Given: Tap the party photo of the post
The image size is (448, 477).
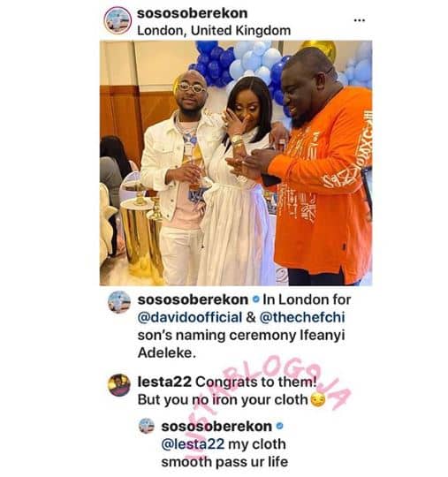Looking at the screenshot, I should point(236,163).
